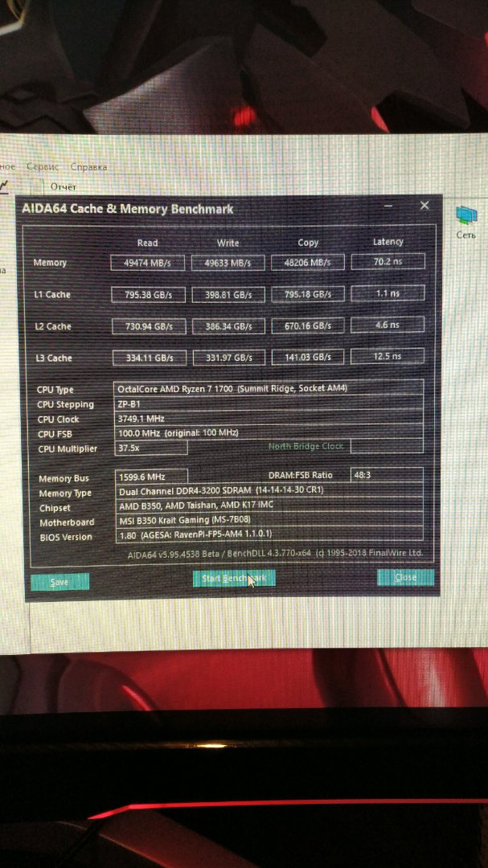Click the Memory Read value 49474 MB/s
488x868 pixels.
click(x=147, y=263)
